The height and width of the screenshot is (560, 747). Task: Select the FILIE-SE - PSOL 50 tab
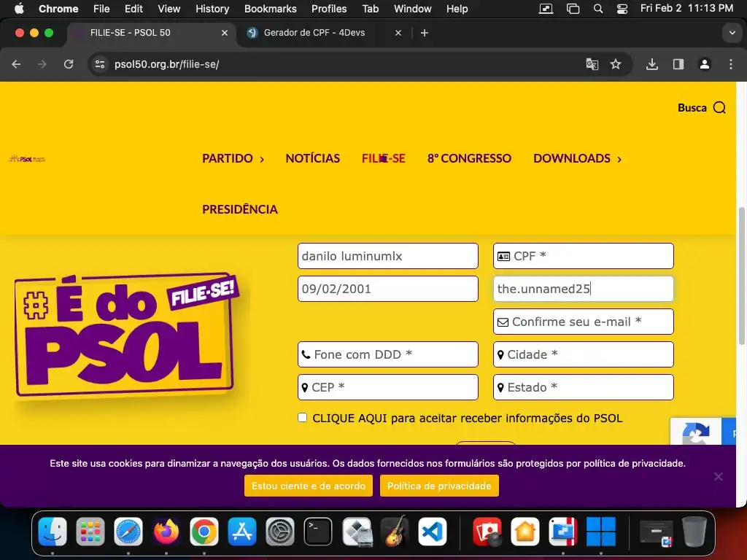130,33
